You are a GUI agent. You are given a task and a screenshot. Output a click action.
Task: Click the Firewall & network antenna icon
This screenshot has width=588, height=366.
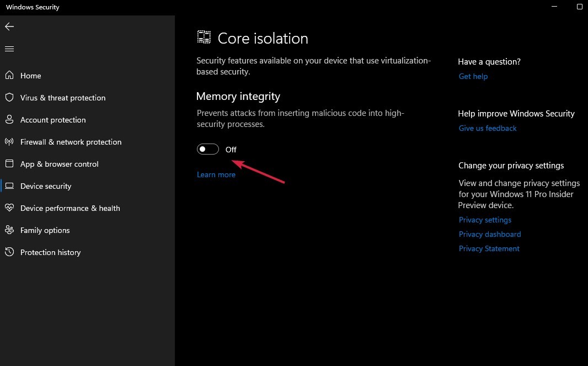pos(9,142)
